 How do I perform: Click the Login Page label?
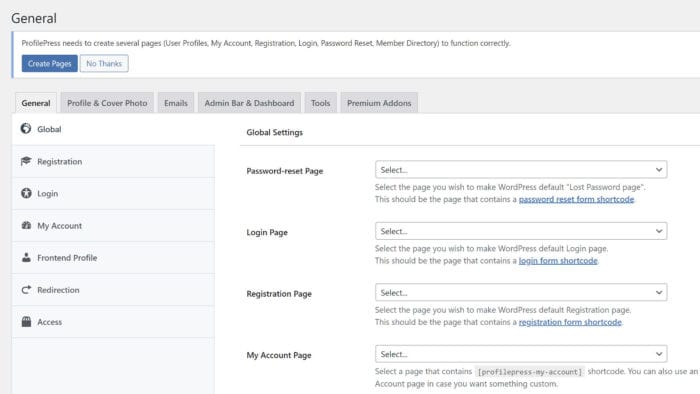[x=267, y=232]
